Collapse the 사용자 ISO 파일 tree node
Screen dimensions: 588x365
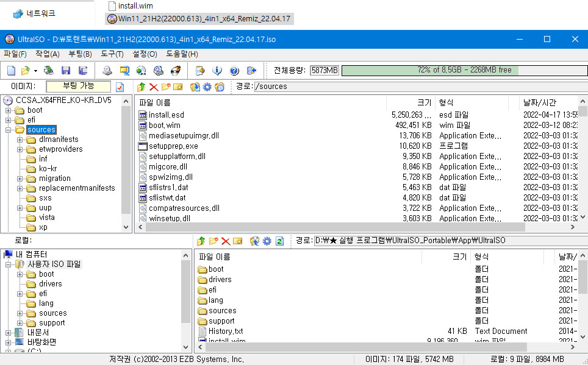coord(9,264)
